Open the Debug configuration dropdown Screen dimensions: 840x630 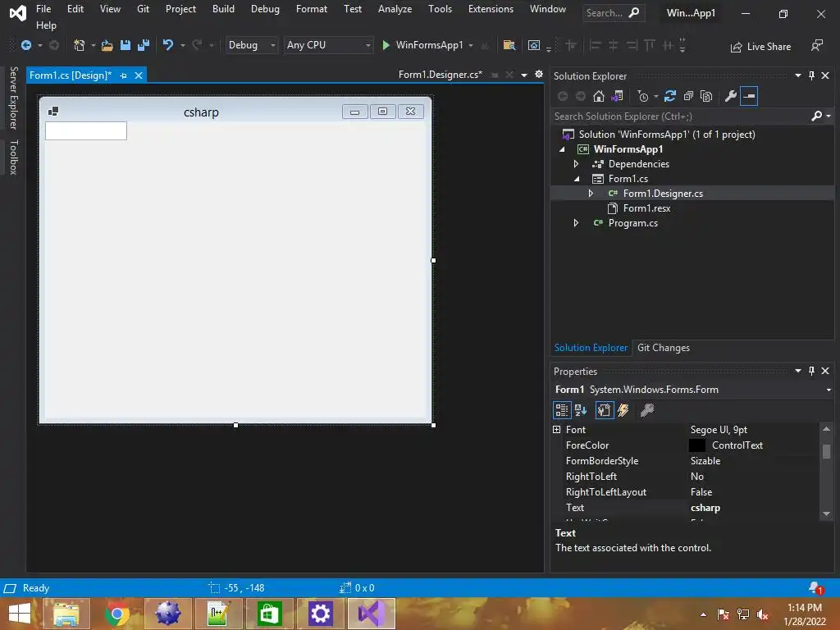251,46
